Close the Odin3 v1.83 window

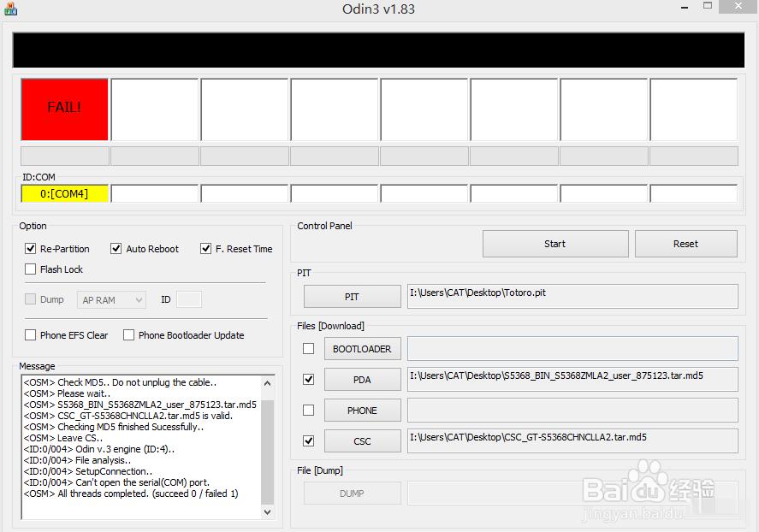point(738,6)
